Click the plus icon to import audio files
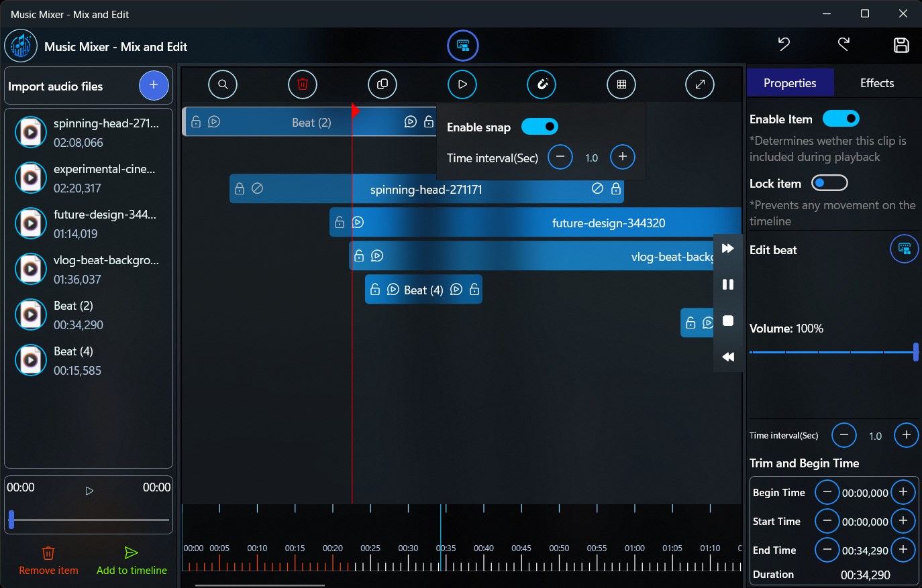 154,85
